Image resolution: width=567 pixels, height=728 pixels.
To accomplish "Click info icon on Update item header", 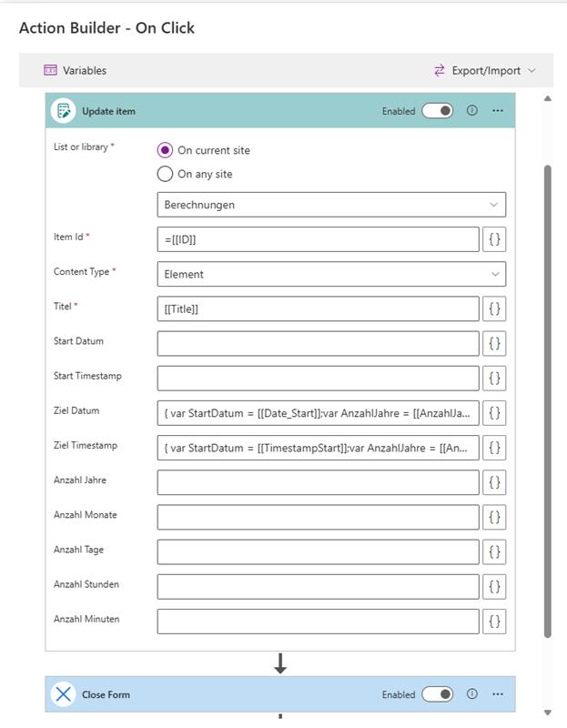I will click(x=471, y=111).
